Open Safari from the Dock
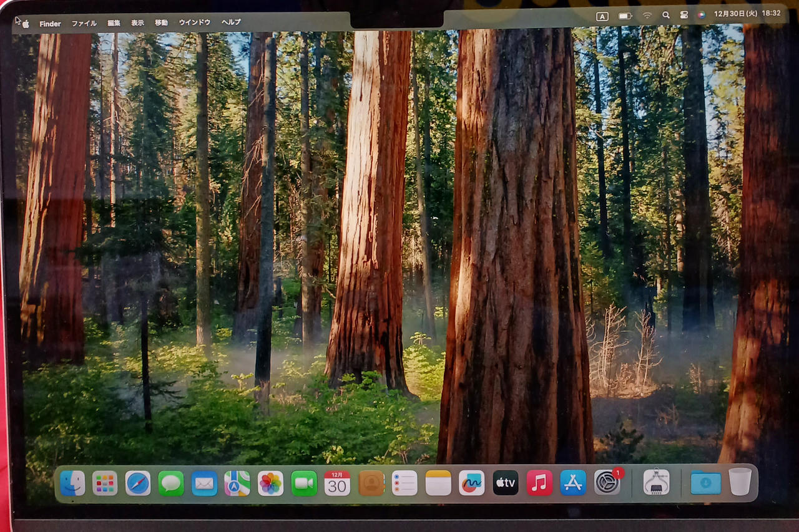799x532 pixels. click(x=137, y=483)
